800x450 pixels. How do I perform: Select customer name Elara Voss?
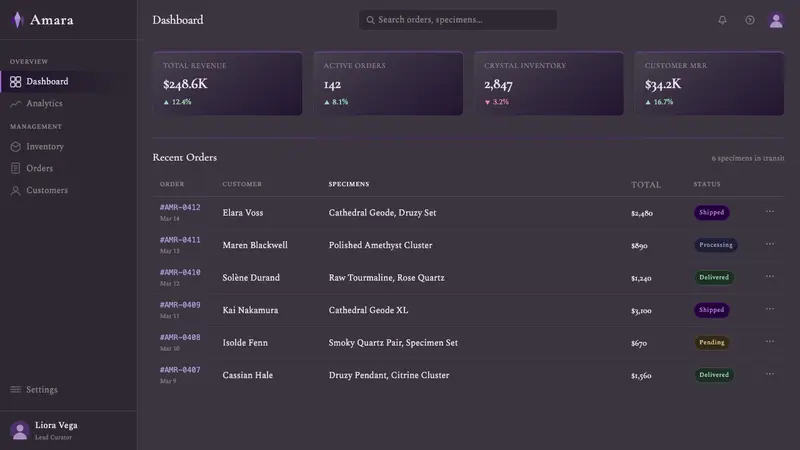point(243,213)
